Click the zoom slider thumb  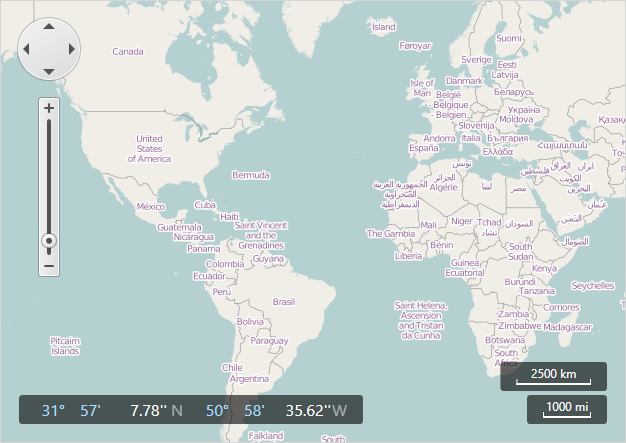49,241
